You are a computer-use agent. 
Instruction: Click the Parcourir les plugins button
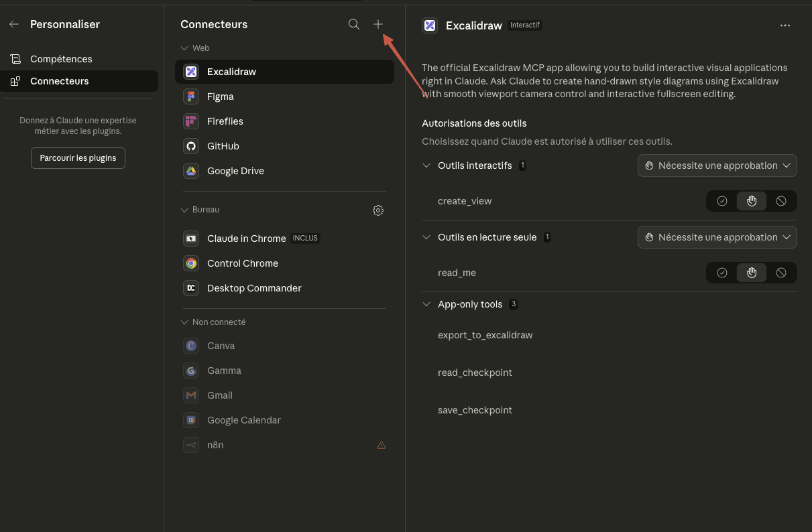pos(78,158)
